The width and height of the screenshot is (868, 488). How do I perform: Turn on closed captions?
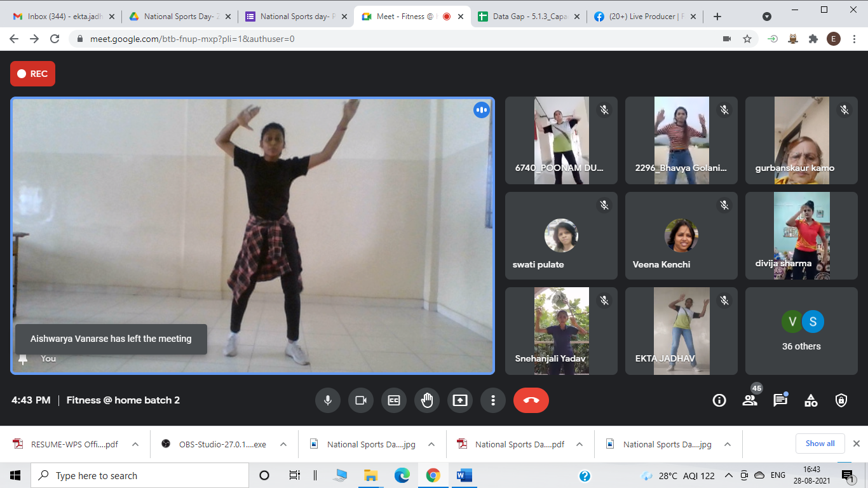tap(394, 400)
